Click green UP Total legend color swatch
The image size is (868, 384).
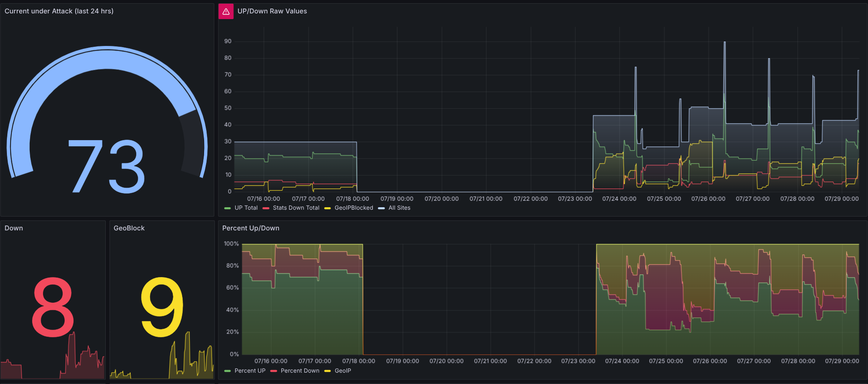click(x=228, y=208)
